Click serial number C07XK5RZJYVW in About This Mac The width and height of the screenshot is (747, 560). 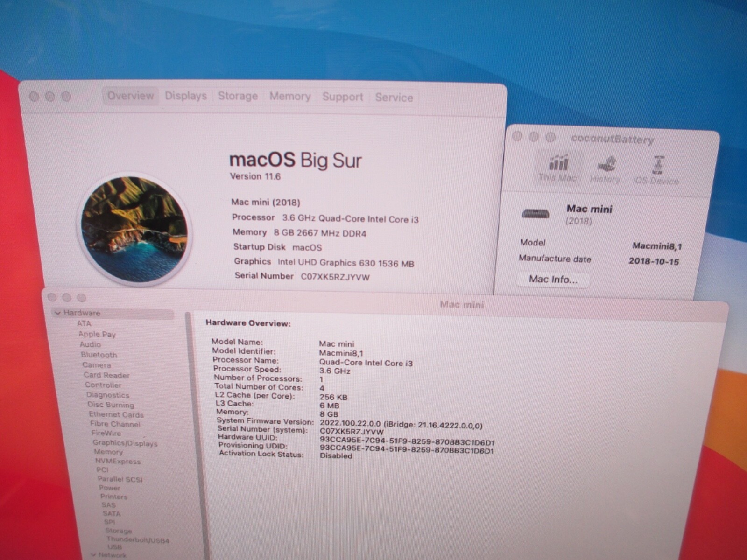[x=335, y=277]
